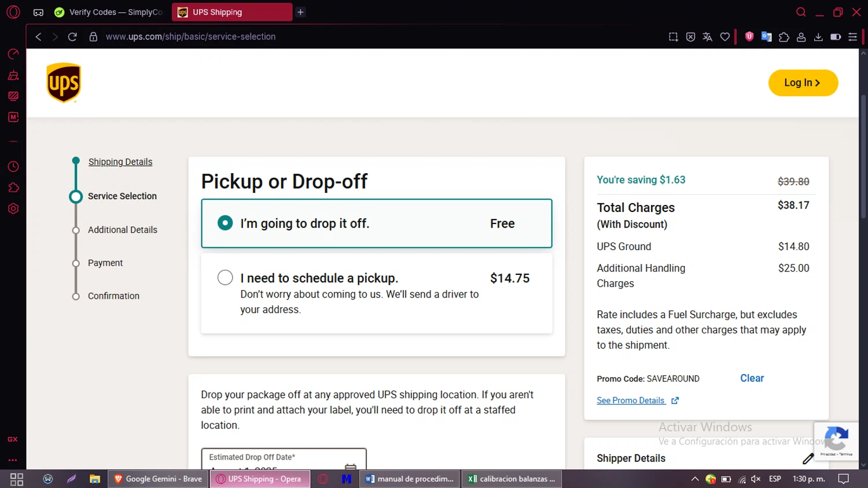Open Windows notification center icon
Screen dimensions: 868x488
pos(844,479)
